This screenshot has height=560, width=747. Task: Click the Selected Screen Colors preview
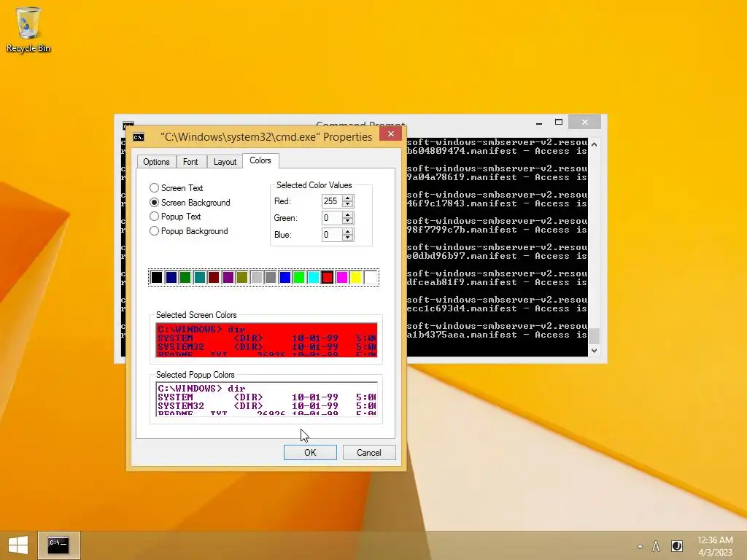click(x=267, y=340)
